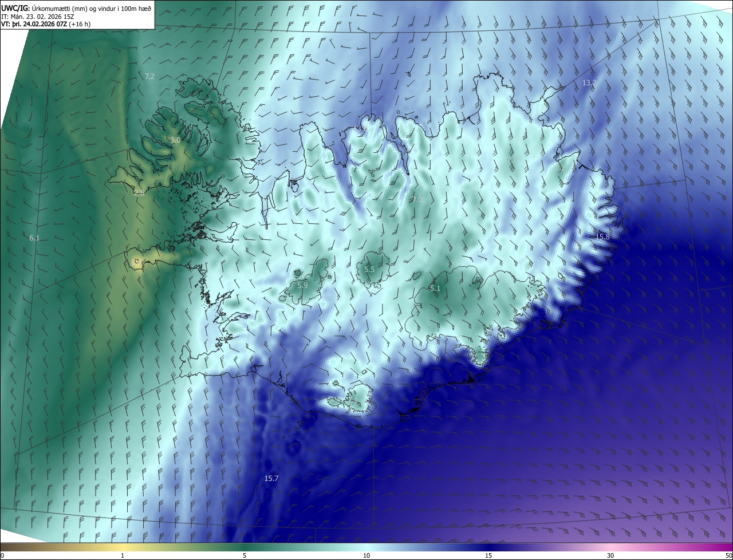Viewport: 733px width, 560px height.
Task: Click the '5.9' value on the glacier
Action: click(303, 285)
